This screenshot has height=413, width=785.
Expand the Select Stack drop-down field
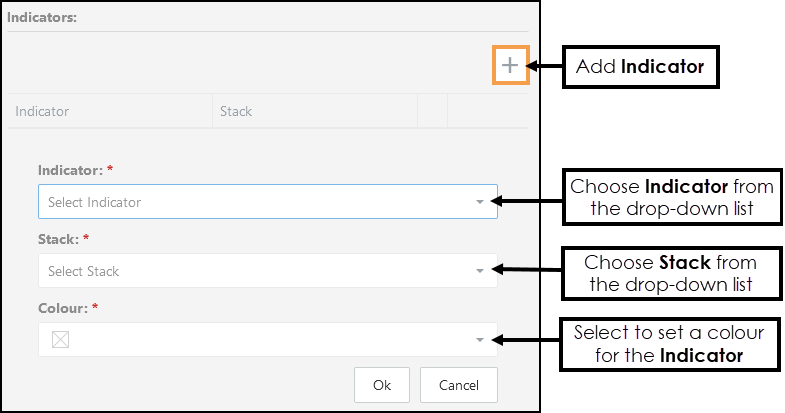[260, 271]
